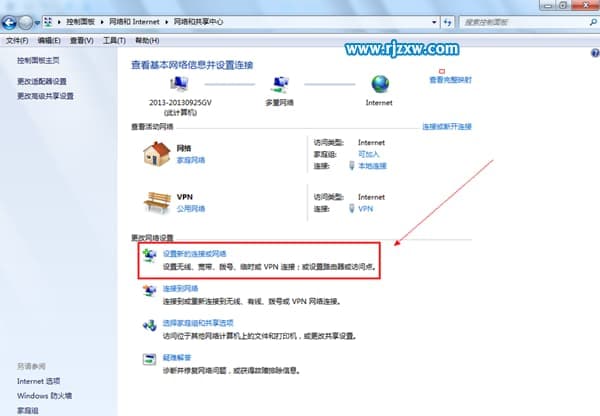Expand the breadcrumb arrow after 网络和 Internet
Viewport: 600px width, 416px height.
[167, 22]
